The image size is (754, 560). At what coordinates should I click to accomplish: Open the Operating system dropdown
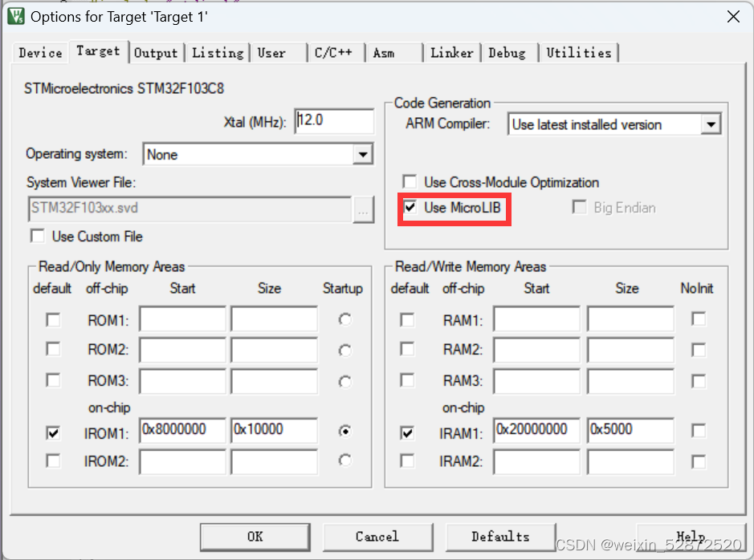pos(364,155)
